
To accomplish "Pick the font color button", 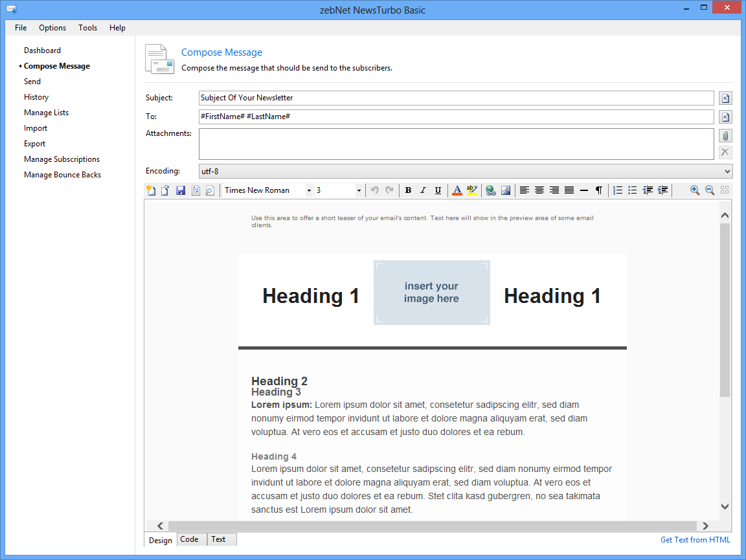I will point(457,190).
